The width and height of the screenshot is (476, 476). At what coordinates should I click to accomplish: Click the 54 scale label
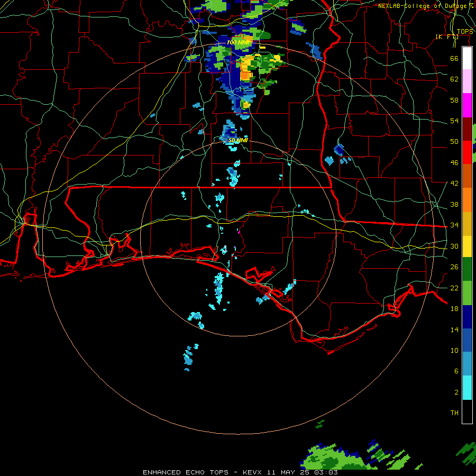(x=454, y=121)
